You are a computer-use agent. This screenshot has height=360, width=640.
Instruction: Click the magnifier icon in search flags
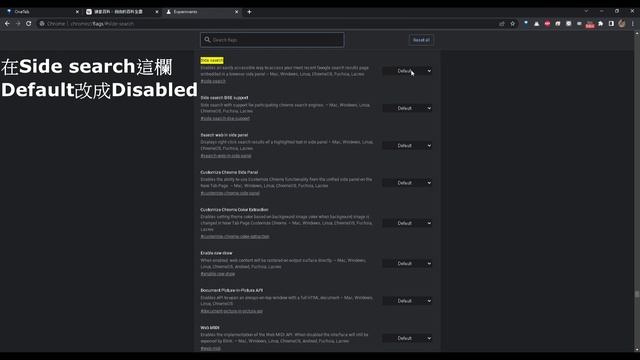click(x=207, y=40)
